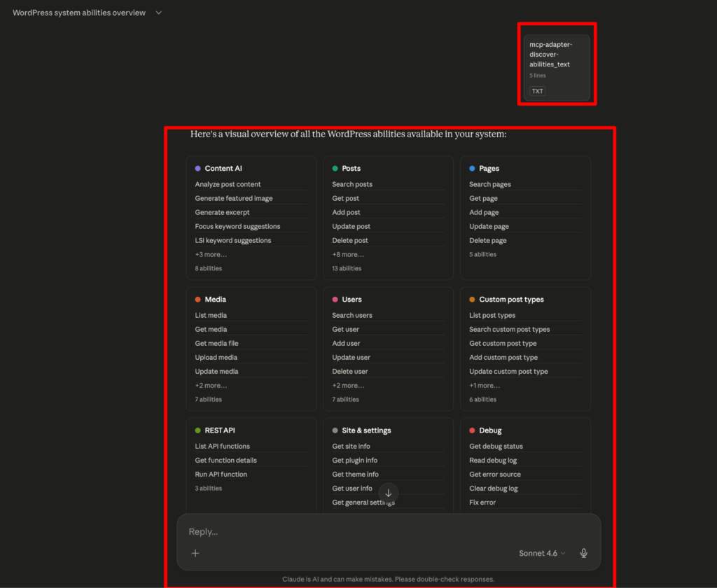The image size is (717, 588).
Task: Click the plus attach icon in reply box
Action: pos(195,553)
